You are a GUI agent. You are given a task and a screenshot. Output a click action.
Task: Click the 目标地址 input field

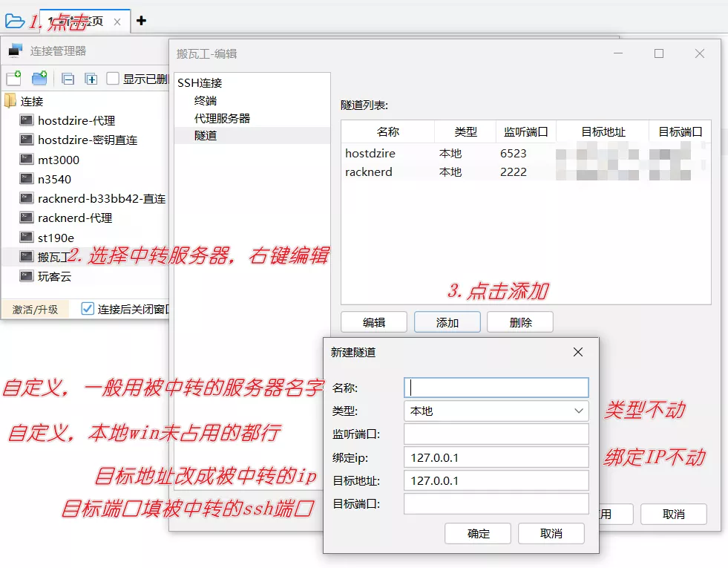click(x=496, y=480)
